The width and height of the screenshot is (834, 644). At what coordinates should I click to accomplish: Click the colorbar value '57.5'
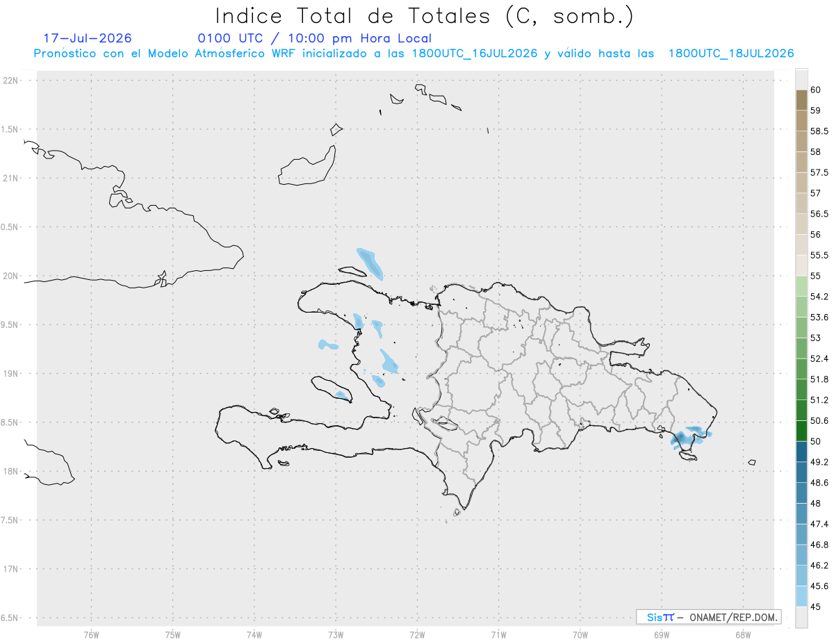[819, 172]
